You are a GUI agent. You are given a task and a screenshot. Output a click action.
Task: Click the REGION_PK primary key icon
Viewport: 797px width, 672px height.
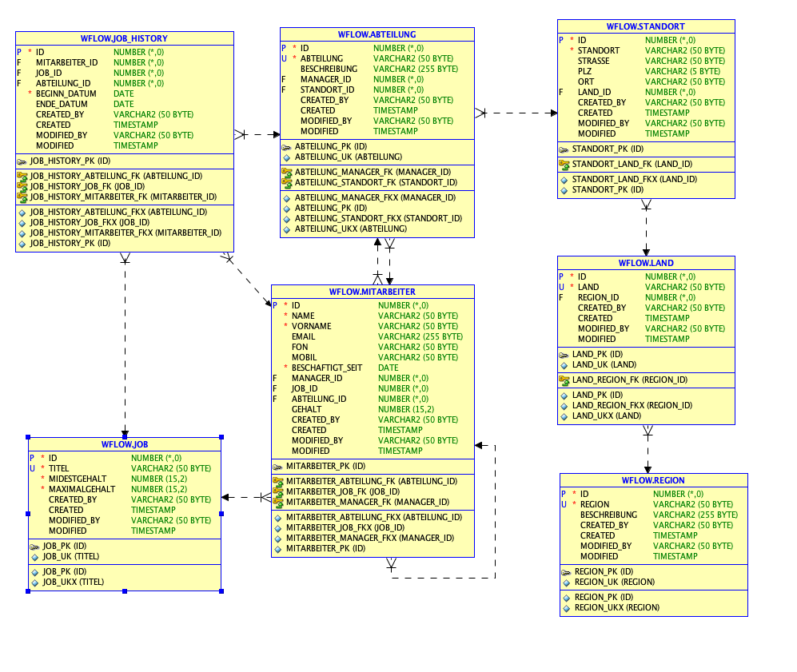pyautogui.click(x=566, y=572)
